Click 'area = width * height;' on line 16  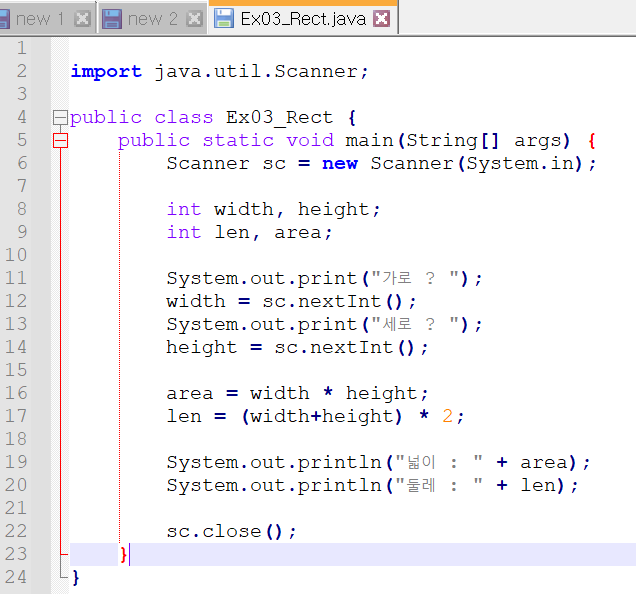click(x=297, y=394)
